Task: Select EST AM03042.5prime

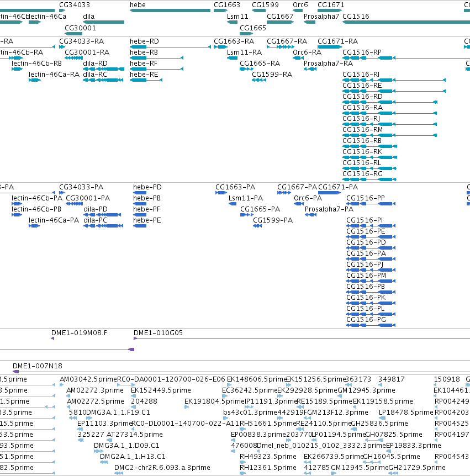Action: point(62,385)
